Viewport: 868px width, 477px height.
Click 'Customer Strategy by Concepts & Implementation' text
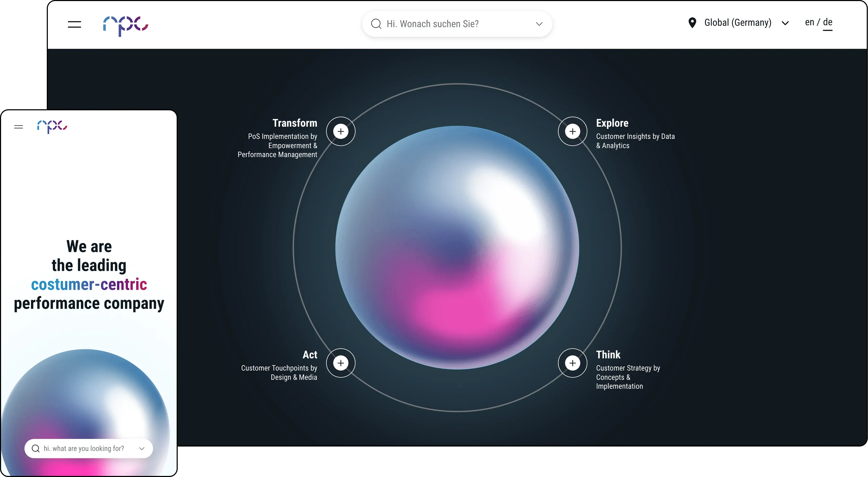(628, 377)
